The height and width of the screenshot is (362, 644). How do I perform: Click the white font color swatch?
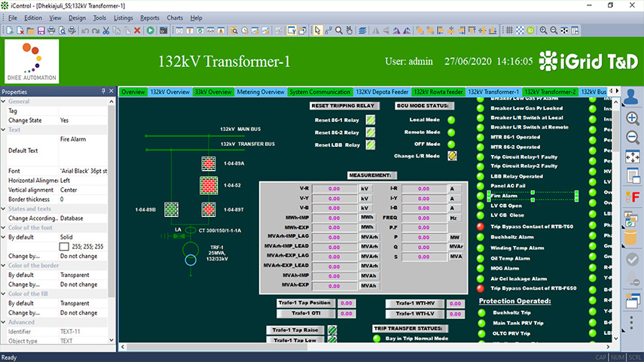(x=64, y=247)
